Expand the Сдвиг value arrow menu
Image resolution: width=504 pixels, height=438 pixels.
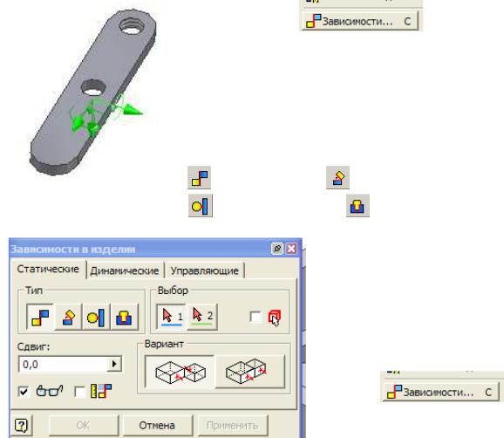click(x=114, y=364)
